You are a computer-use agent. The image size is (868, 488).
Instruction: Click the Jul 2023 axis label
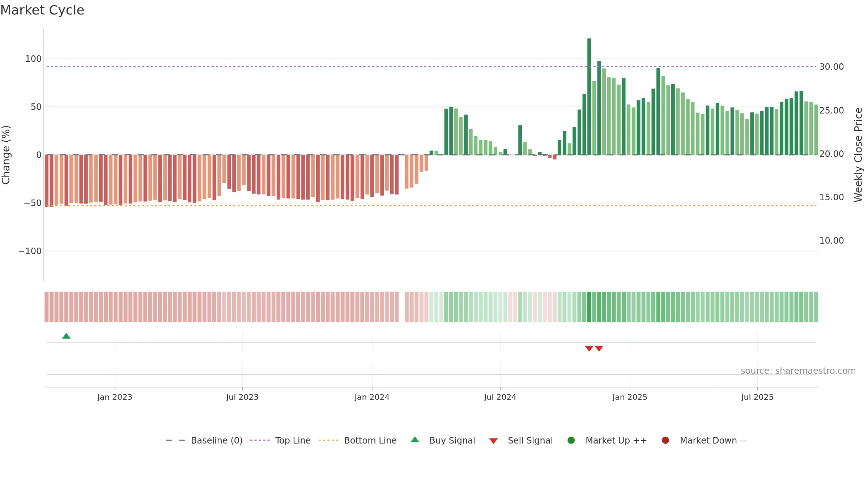click(x=242, y=397)
